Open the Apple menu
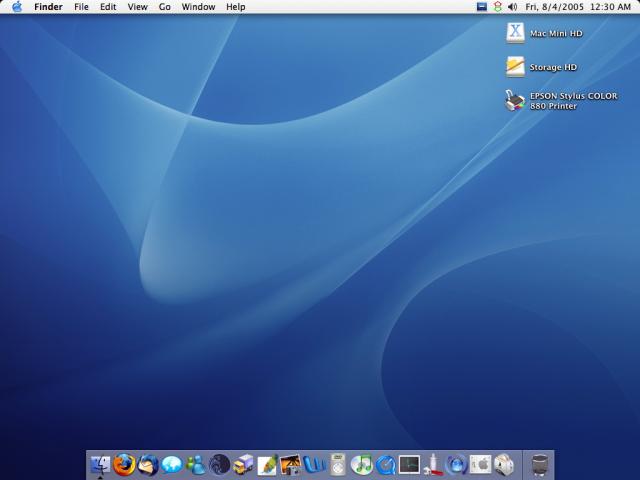This screenshot has height=480, width=640. [x=17, y=7]
